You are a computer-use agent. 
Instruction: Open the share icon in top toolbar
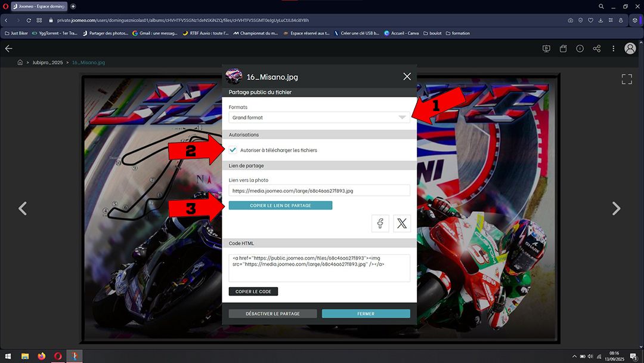pyautogui.click(x=596, y=49)
